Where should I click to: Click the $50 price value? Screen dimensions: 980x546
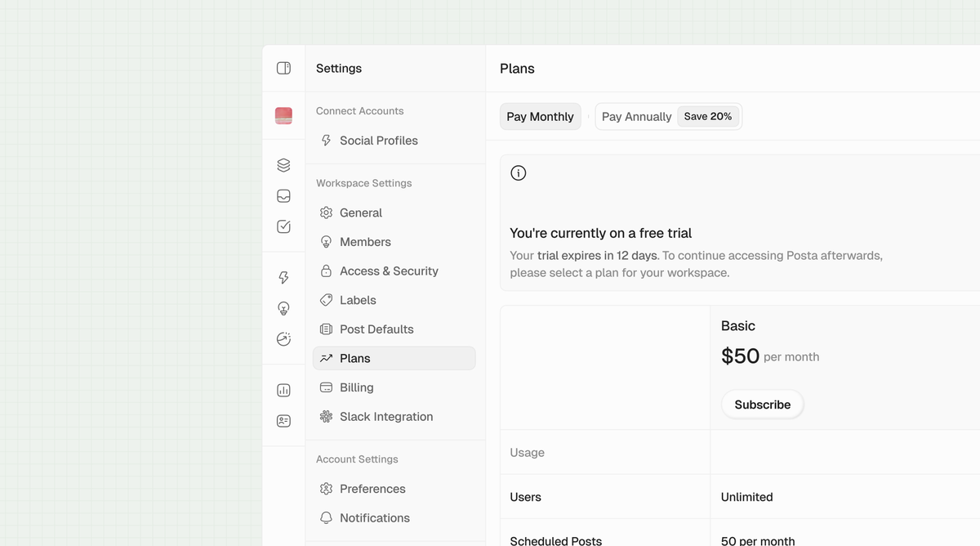click(x=741, y=356)
